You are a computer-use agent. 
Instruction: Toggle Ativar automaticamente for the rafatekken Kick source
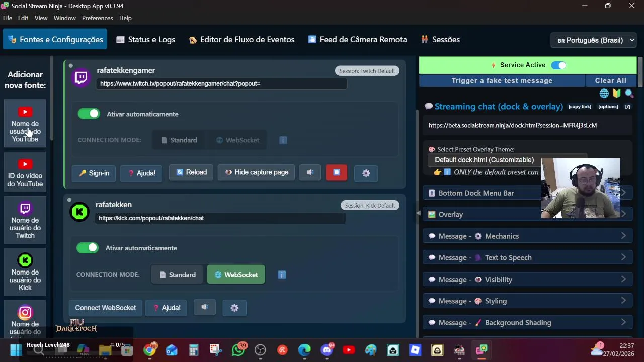point(88,248)
